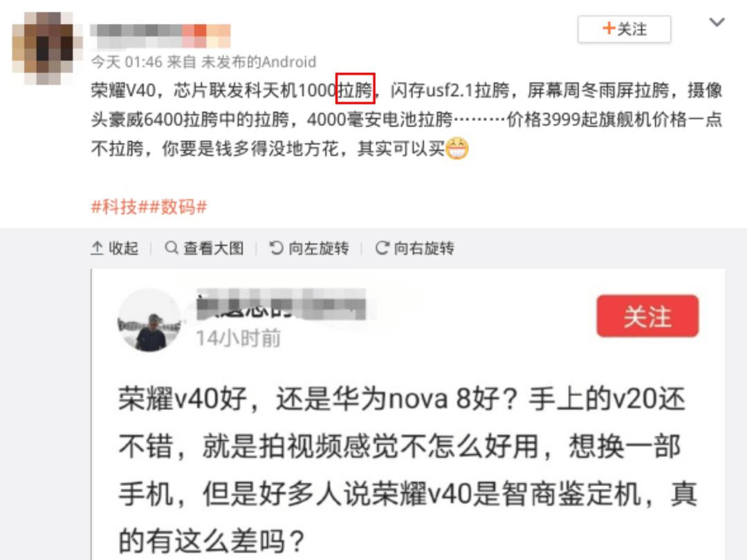Viewport: 747px width, 560px height.
Task: Open the 今天 01:46 timestamp link
Action: [x=127, y=62]
